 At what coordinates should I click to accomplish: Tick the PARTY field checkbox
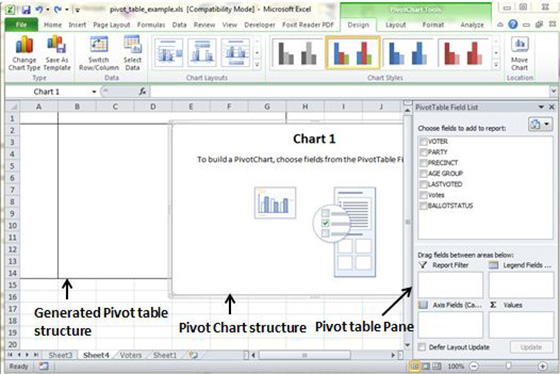tap(423, 152)
